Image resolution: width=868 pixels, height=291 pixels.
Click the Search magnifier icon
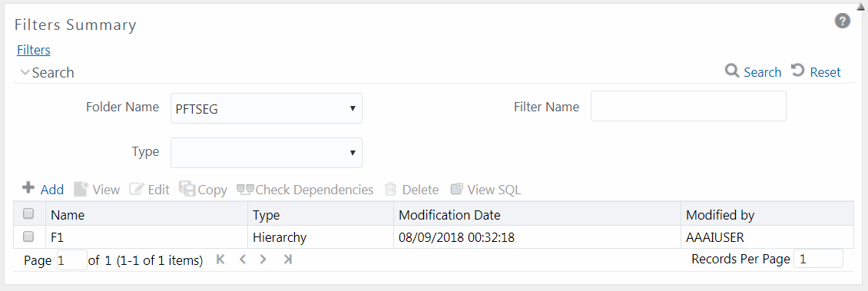click(732, 71)
